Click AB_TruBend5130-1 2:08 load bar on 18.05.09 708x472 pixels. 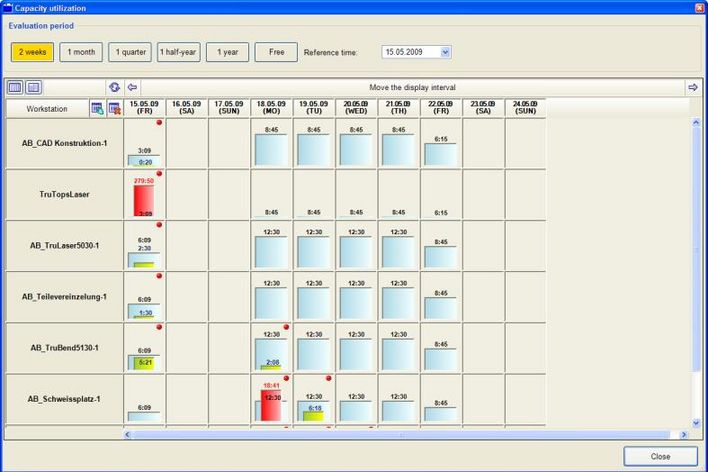(x=271, y=368)
